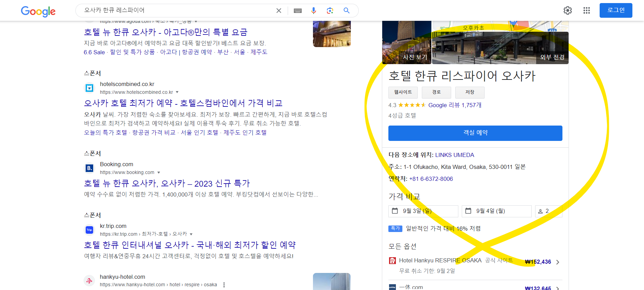The height and width of the screenshot is (290, 644).
Task: Clear the search box with X icon
Action: coord(279,11)
